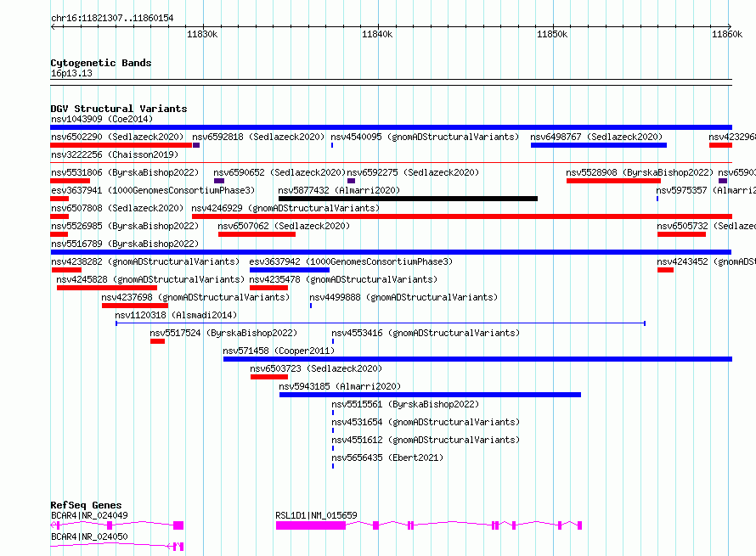Open nsv6592818 (Sedlazeck2020) variant
This screenshot has height=556, width=756.
pyautogui.click(x=258, y=137)
